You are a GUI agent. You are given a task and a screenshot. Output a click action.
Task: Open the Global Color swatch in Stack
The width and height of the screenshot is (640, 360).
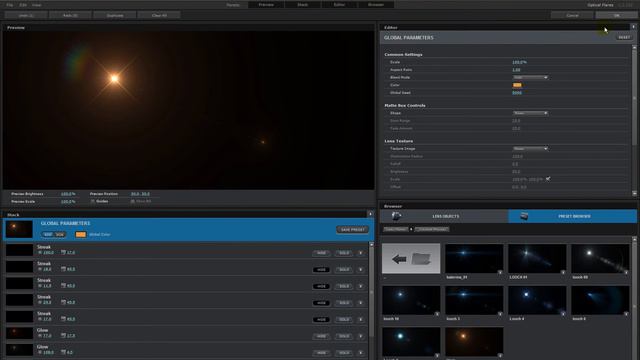point(81,234)
